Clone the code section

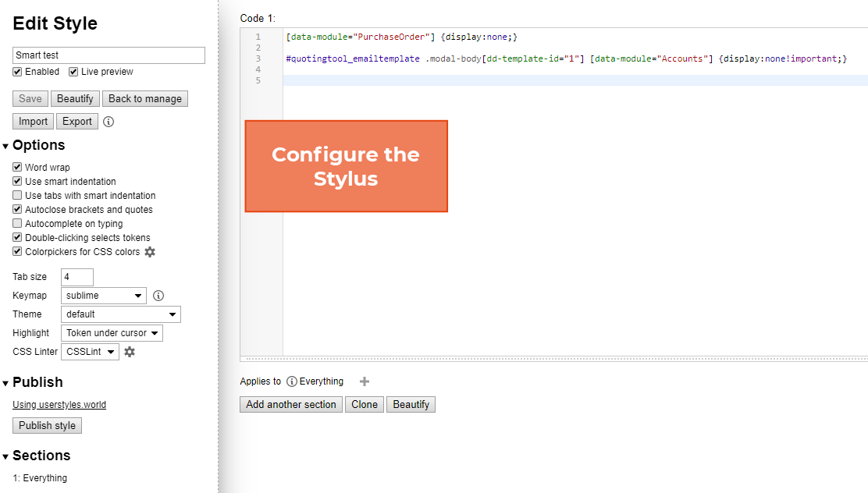click(x=365, y=405)
